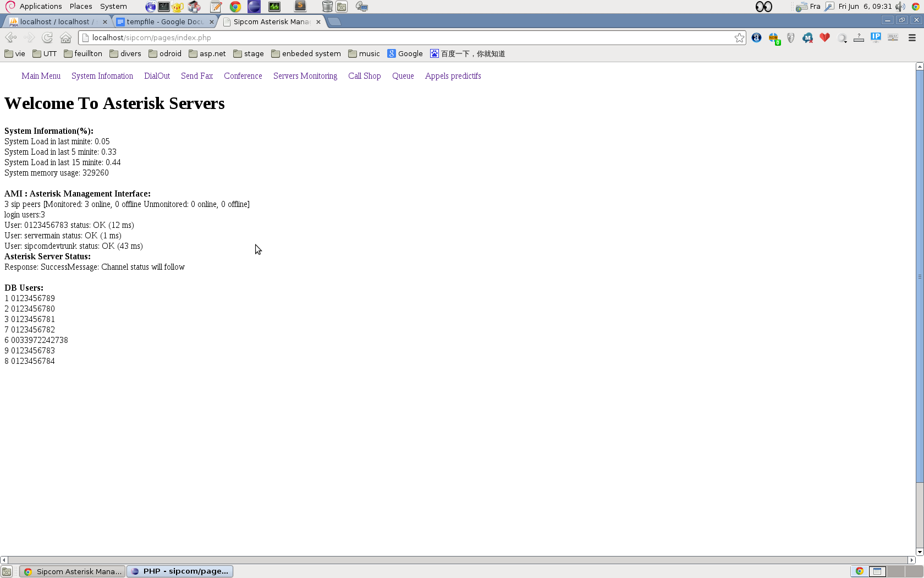Expand the enbeded system bookmark folder
Viewport: 924px width, 578px height.
click(306, 53)
